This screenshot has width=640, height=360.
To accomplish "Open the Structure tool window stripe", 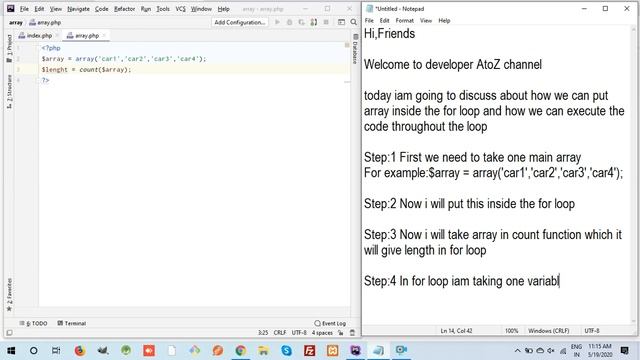I will tap(9, 92).
